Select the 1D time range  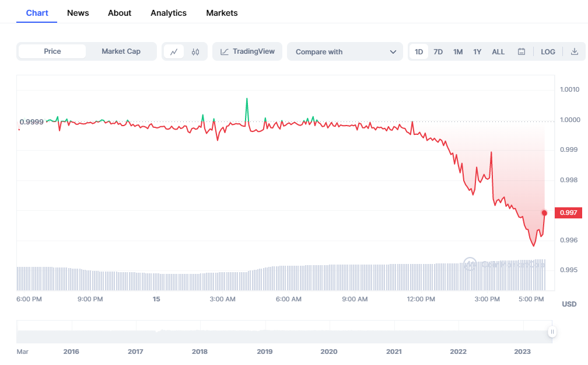pos(419,52)
